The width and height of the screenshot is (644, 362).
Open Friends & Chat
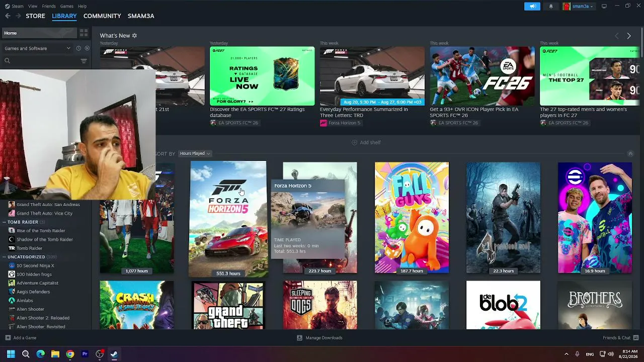point(621,338)
